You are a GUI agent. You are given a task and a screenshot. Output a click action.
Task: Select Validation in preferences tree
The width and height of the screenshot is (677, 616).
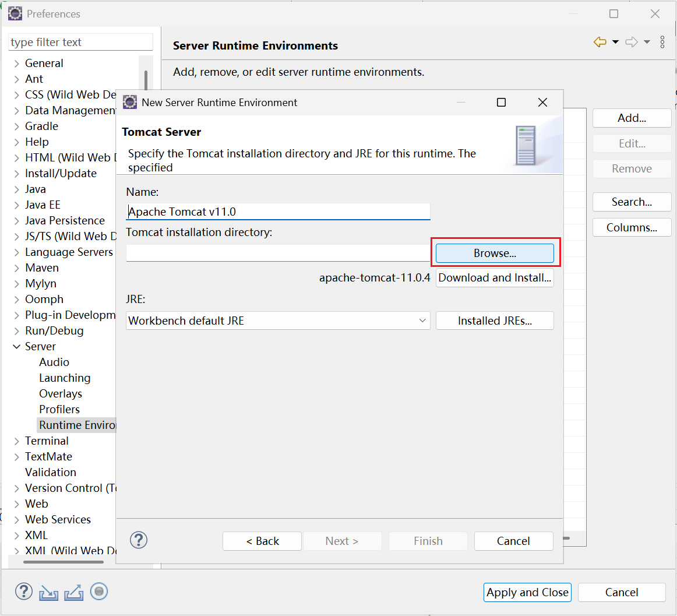pyautogui.click(x=51, y=472)
